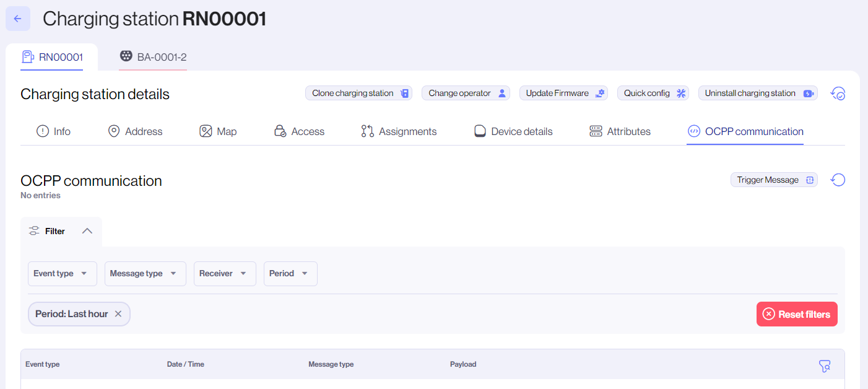This screenshot has width=868, height=389.
Task: Click the back arrow button
Action: (x=18, y=19)
